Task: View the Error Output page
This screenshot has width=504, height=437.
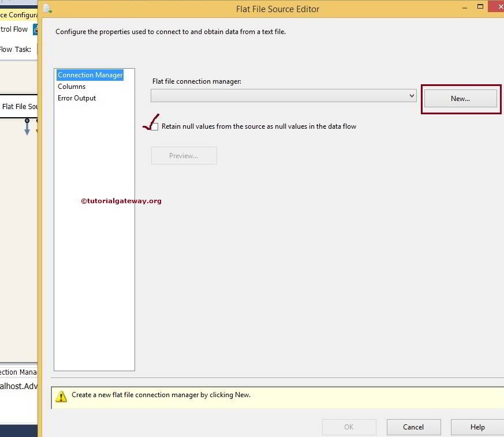Action: (77, 98)
